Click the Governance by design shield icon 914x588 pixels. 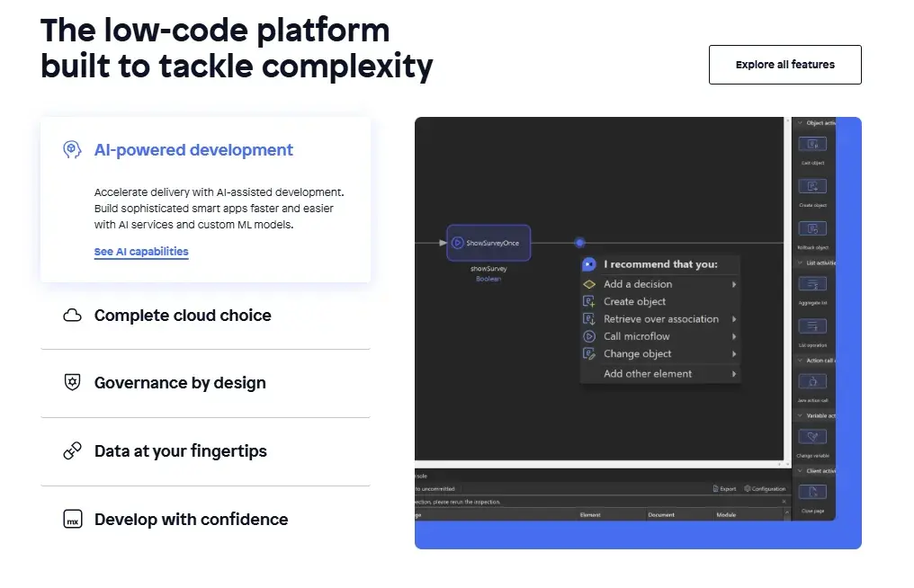[x=72, y=383]
